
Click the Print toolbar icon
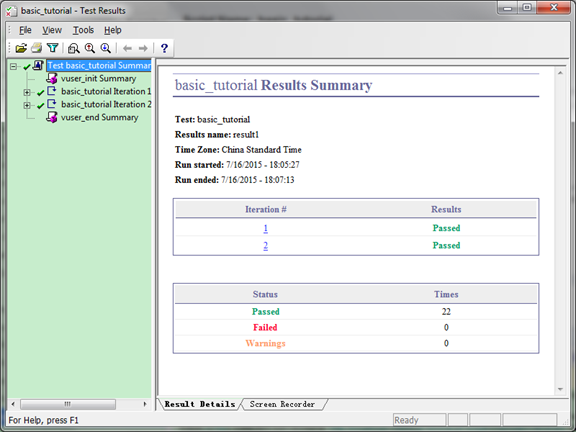37,48
